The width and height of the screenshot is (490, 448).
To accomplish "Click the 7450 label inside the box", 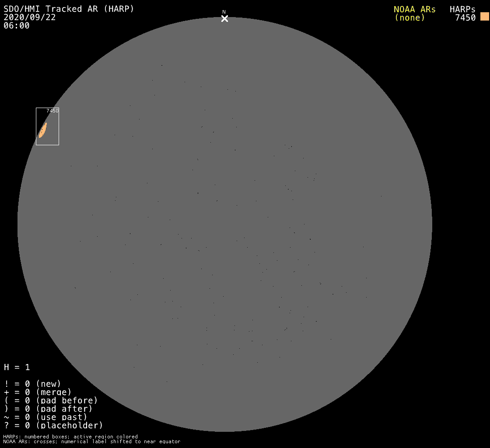I will [52, 111].
